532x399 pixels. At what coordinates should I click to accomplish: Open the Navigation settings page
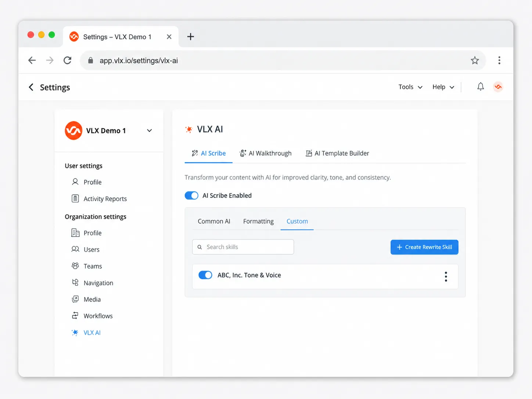(x=98, y=283)
